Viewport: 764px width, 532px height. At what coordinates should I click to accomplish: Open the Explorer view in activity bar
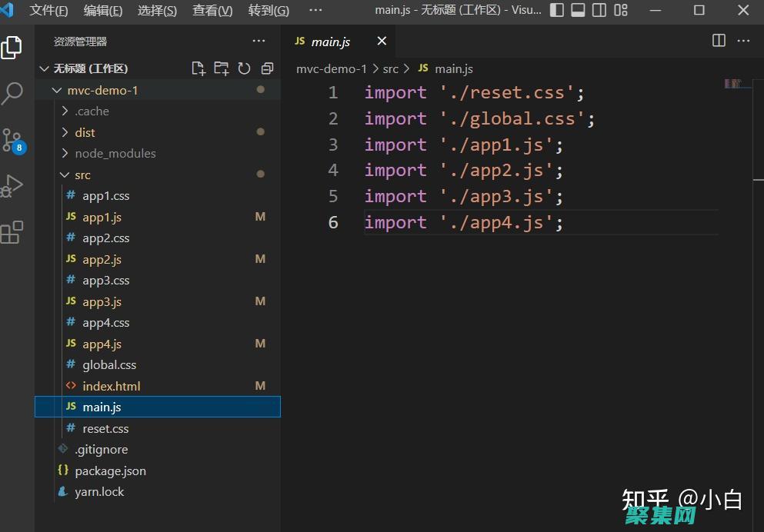click(x=12, y=48)
